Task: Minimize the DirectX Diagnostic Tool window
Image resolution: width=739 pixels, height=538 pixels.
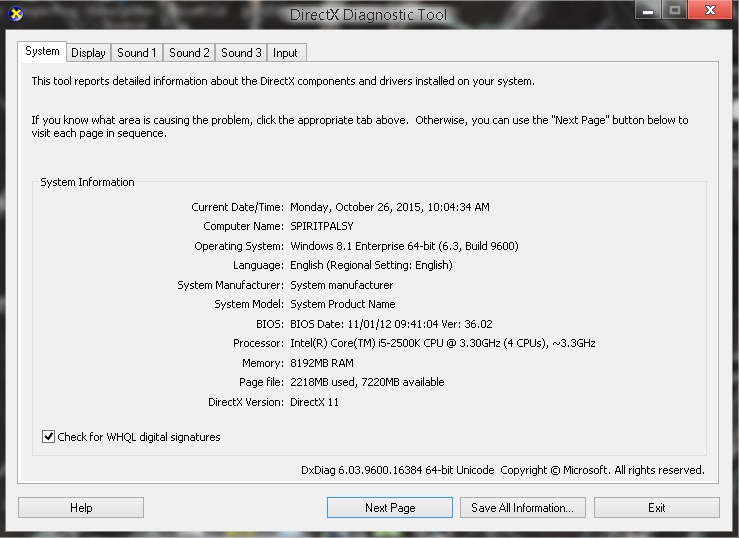Action: [x=645, y=11]
